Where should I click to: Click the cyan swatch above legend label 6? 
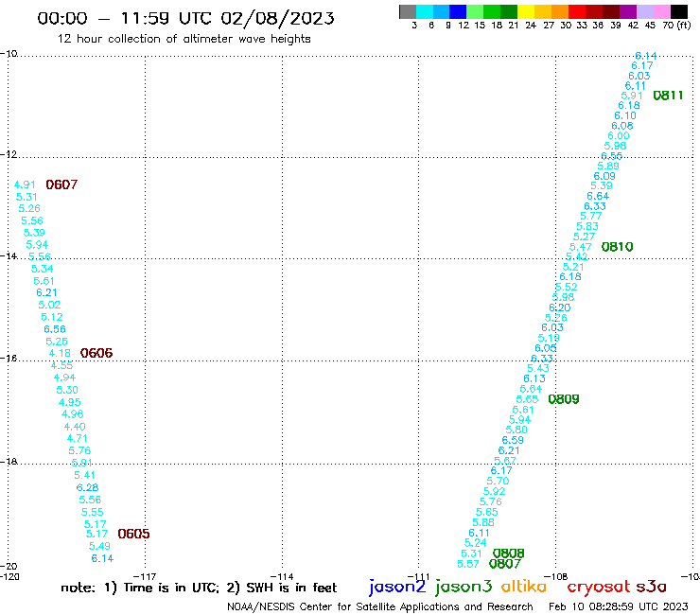click(x=425, y=11)
